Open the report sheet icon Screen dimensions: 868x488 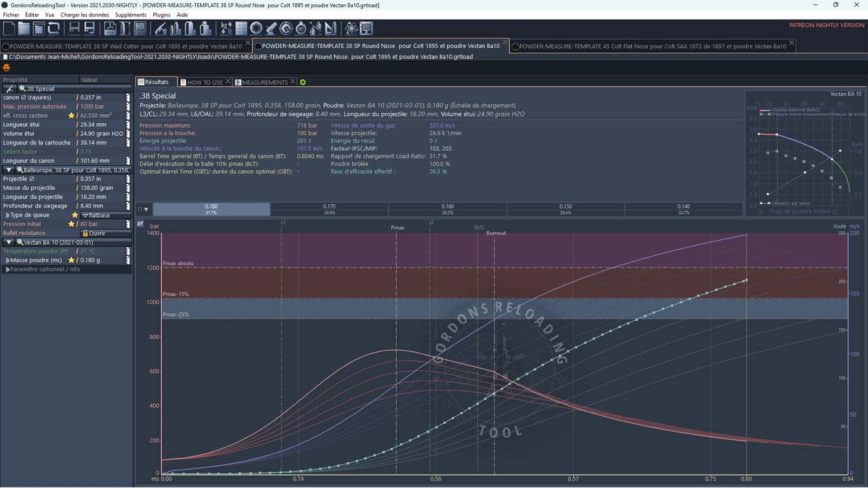tap(140, 28)
